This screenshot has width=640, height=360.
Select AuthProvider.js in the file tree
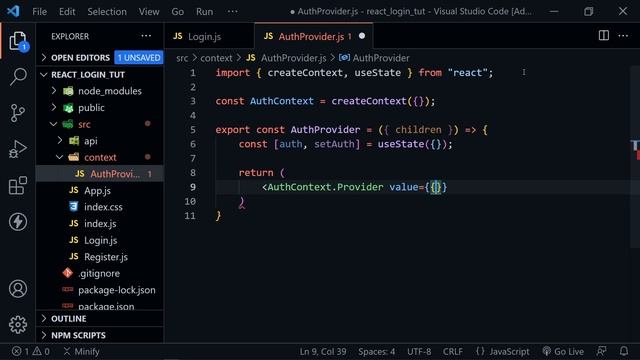(x=100, y=174)
